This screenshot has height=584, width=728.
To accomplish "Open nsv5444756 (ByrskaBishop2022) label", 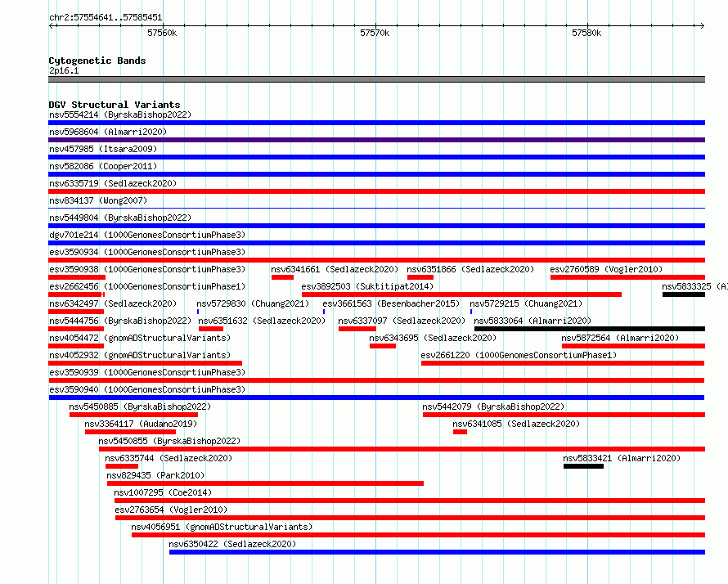I will point(120,321).
